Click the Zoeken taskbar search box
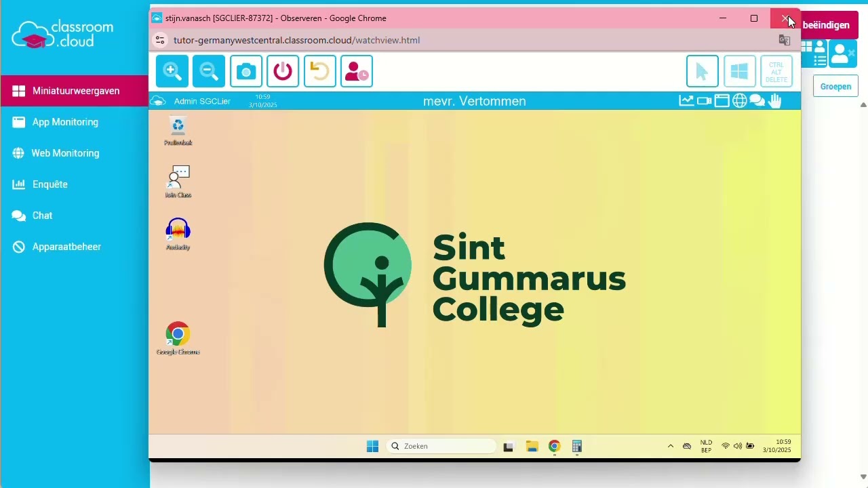Viewport: 868px width, 488px height. (x=441, y=446)
